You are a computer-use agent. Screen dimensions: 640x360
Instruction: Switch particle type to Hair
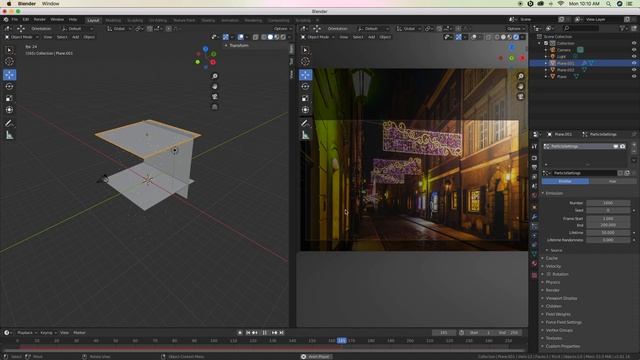pyautogui.click(x=612, y=181)
